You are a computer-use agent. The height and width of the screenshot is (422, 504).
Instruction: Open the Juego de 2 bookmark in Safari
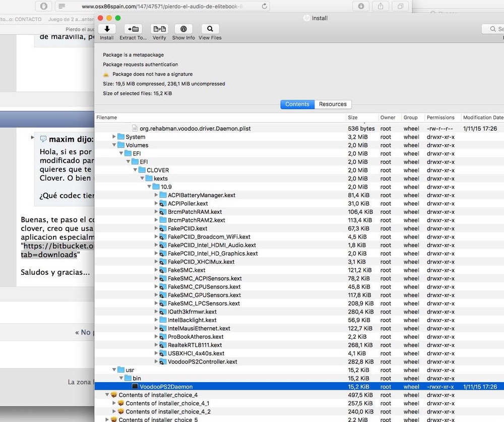71,19
